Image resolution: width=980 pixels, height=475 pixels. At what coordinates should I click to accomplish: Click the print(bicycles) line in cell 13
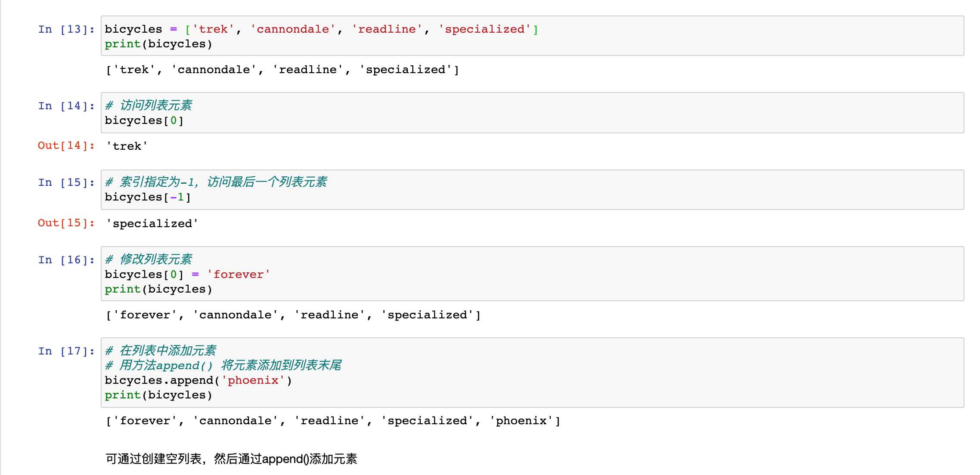point(158,44)
